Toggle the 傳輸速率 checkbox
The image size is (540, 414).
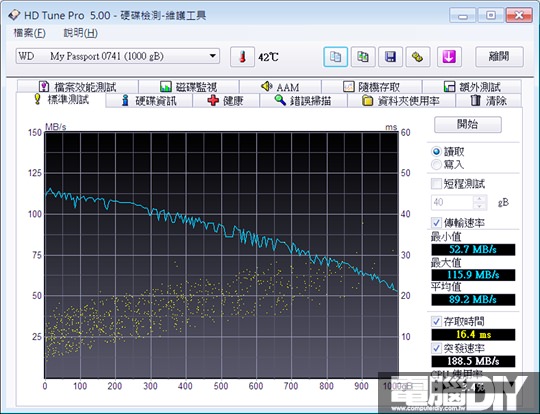click(x=436, y=222)
